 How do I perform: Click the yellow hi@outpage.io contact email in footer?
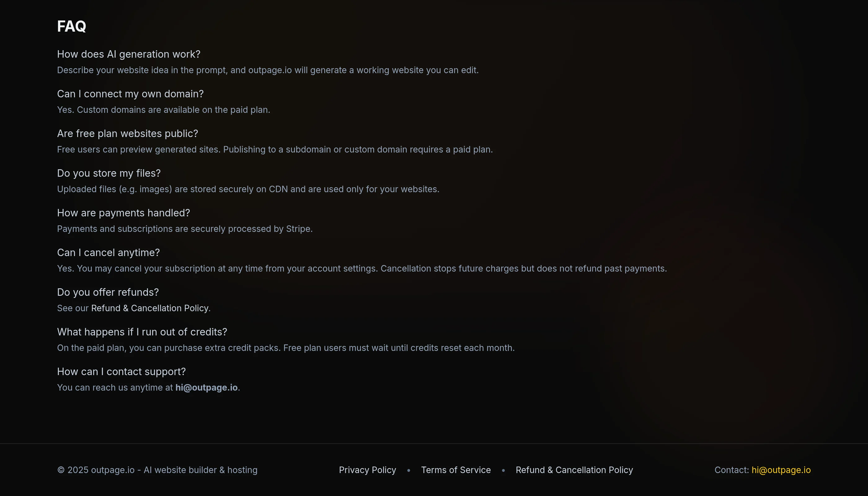tap(781, 470)
